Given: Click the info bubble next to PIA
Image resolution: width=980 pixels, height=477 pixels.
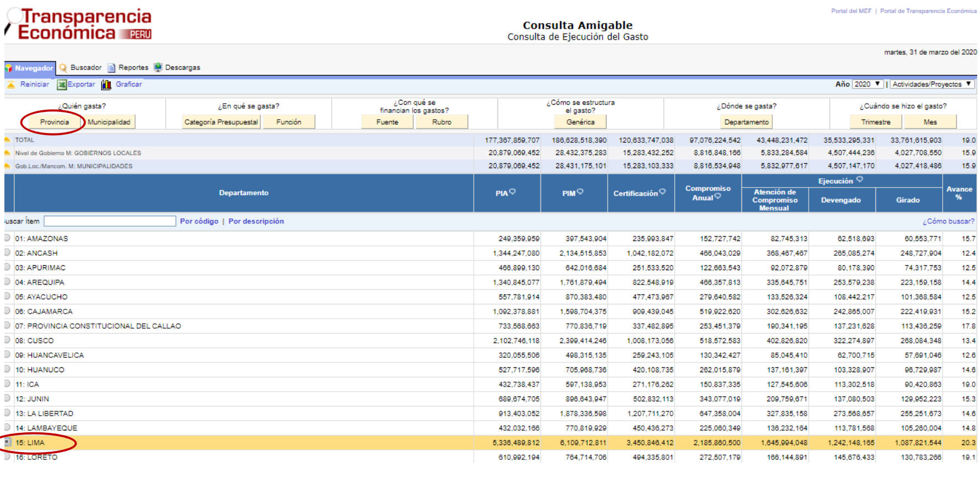Looking at the screenshot, I should [x=512, y=191].
